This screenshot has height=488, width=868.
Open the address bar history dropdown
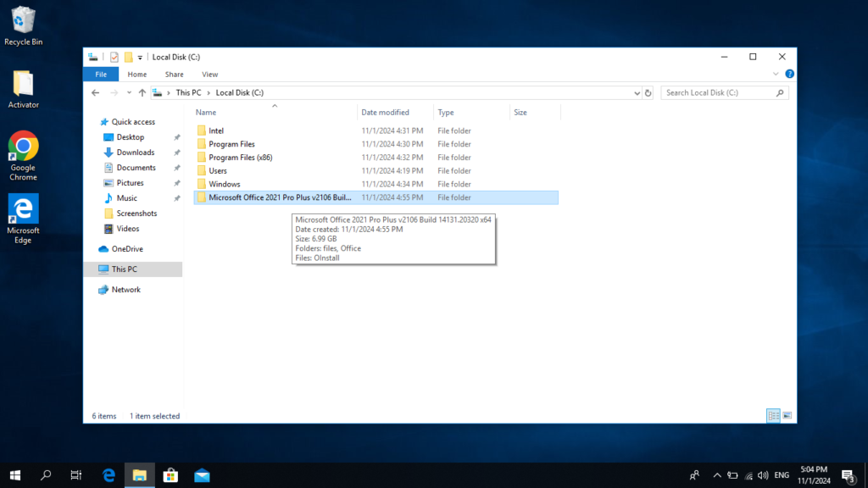(637, 93)
